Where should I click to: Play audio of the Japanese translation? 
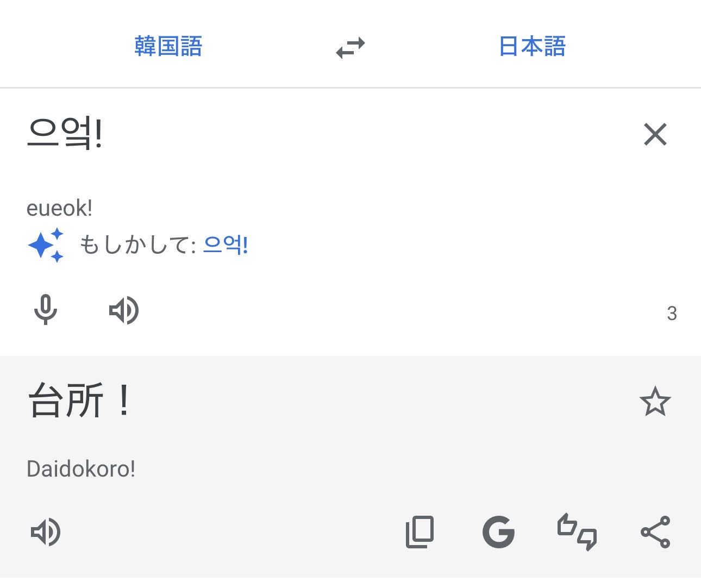click(46, 532)
